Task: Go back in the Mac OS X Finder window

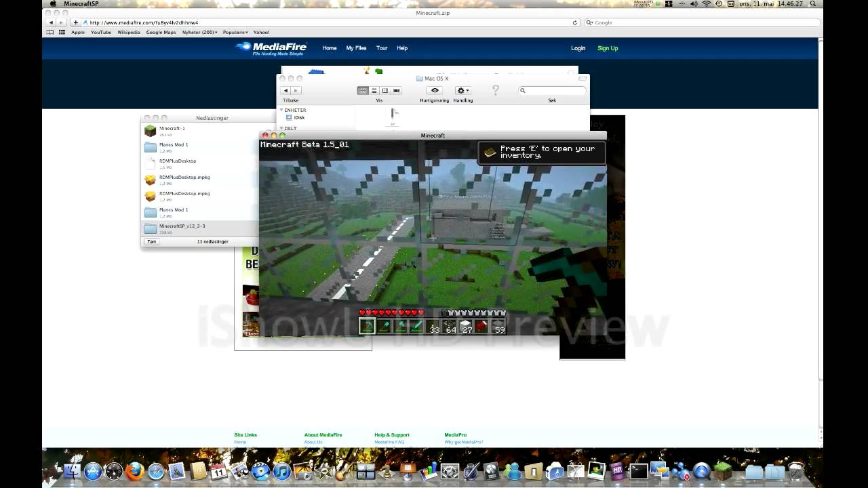Action: point(285,90)
